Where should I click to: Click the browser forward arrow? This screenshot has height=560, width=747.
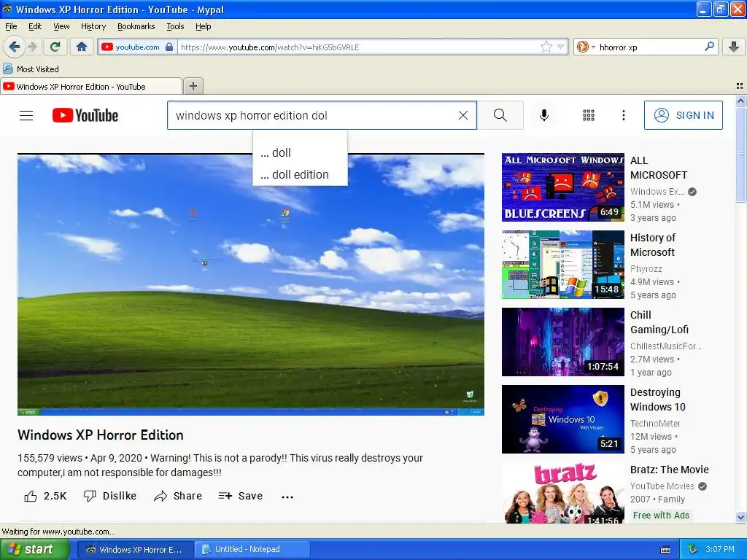(32, 47)
